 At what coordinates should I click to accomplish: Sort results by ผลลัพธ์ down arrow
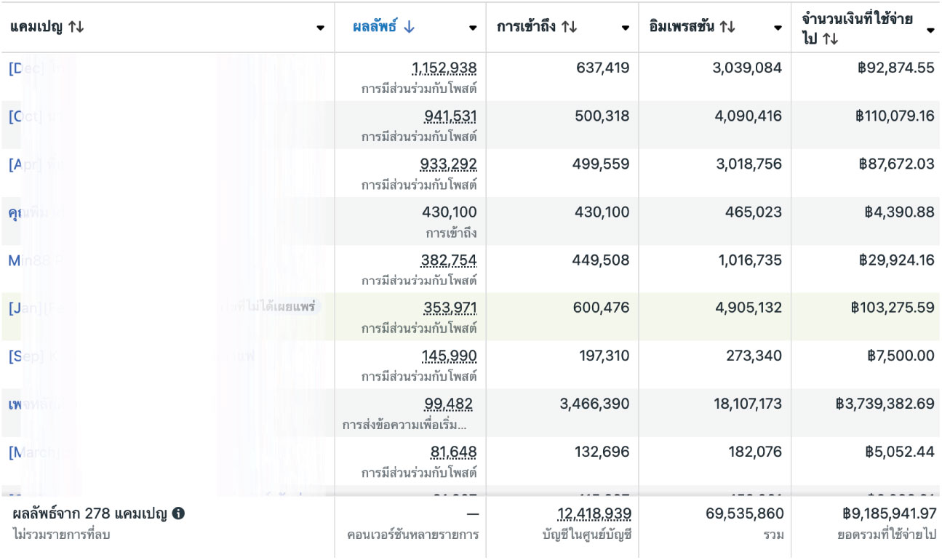click(x=409, y=28)
